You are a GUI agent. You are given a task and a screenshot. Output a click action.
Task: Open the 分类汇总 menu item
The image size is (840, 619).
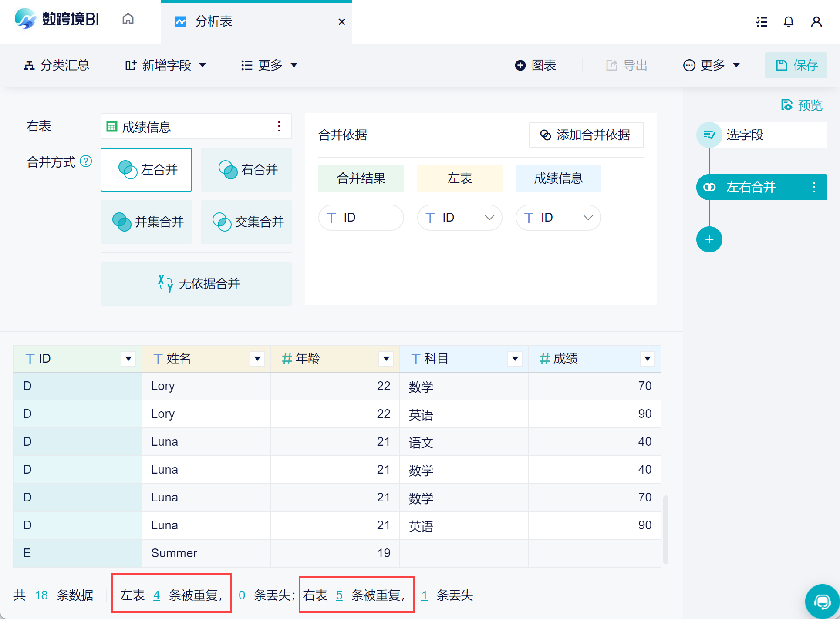[x=56, y=65]
